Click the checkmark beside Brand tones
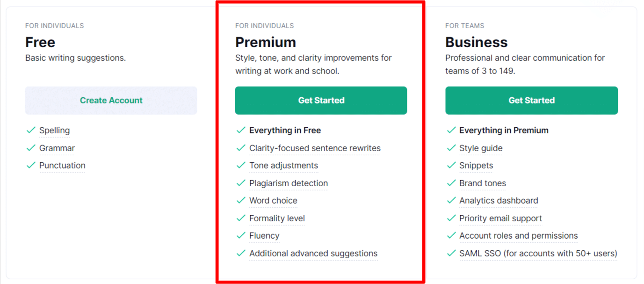 point(451,183)
